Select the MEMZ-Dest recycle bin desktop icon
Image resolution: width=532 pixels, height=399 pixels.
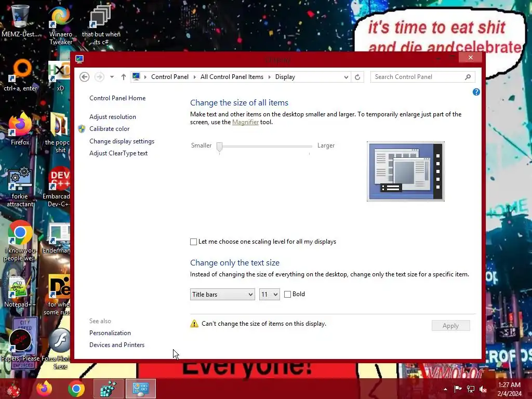click(x=20, y=20)
